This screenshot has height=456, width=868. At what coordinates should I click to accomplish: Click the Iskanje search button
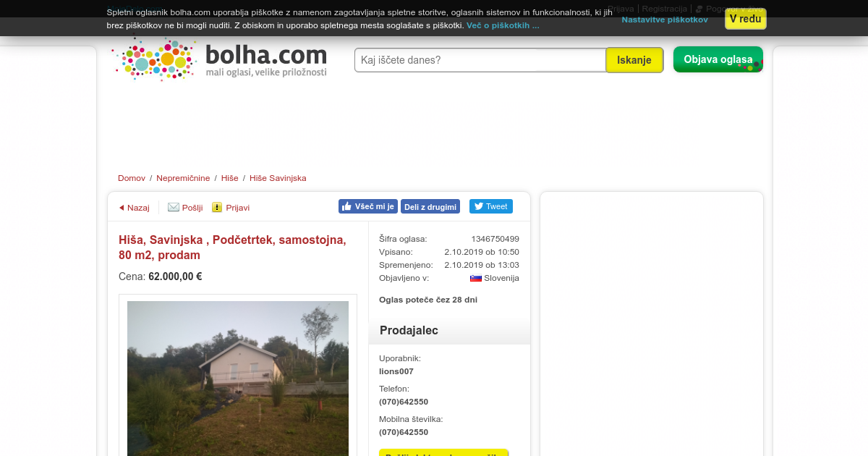pyautogui.click(x=634, y=60)
